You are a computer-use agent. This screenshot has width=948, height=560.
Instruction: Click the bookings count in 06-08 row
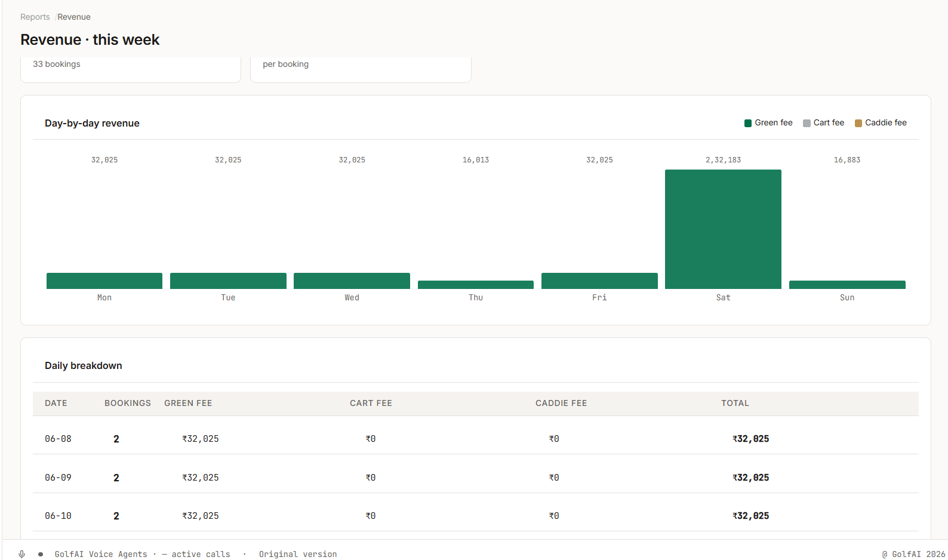coord(116,439)
